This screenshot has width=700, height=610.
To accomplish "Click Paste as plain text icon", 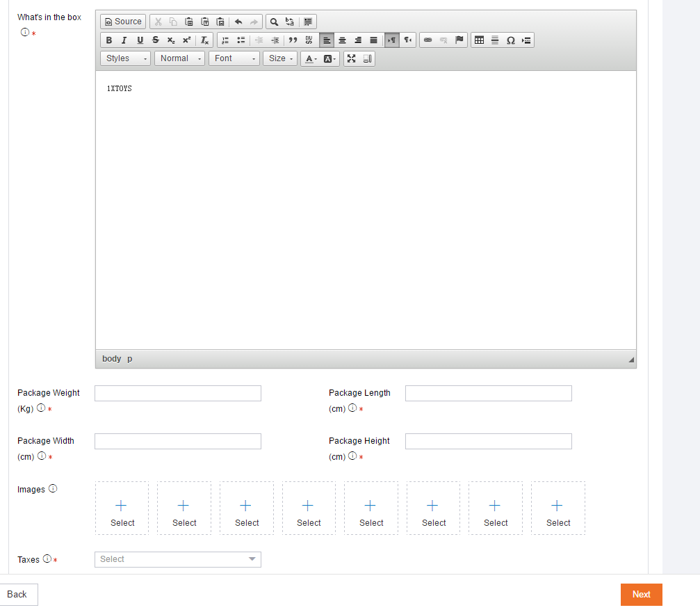I will pos(204,22).
